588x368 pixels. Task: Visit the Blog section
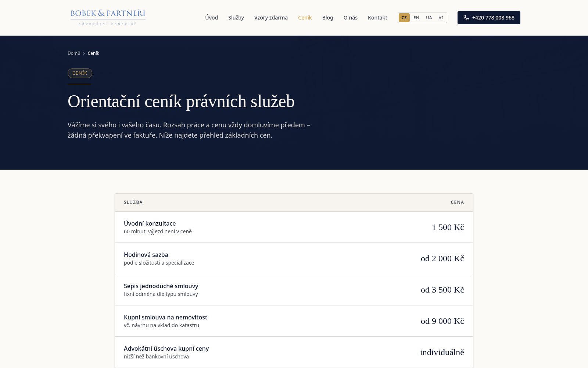(x=328, y=18)
